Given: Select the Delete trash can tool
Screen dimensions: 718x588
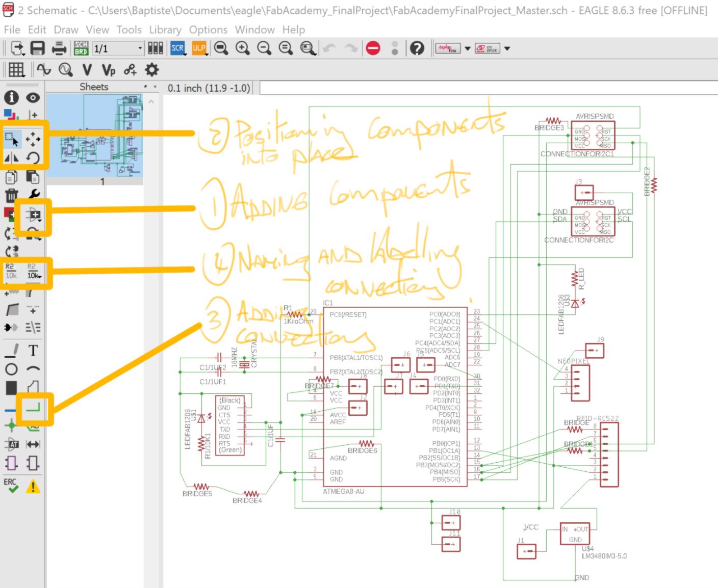Looking at the screenshot, I should coord(11,196).
